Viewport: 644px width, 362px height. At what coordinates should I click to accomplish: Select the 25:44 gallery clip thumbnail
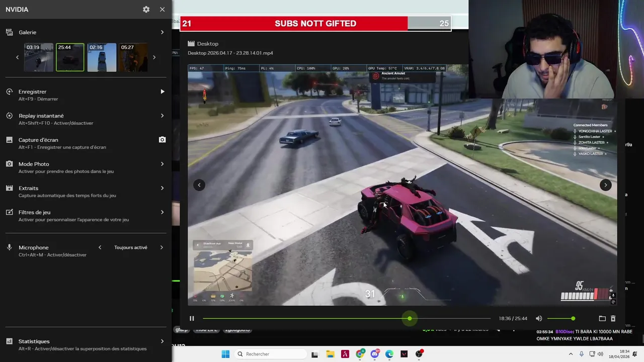click(70, 57)
